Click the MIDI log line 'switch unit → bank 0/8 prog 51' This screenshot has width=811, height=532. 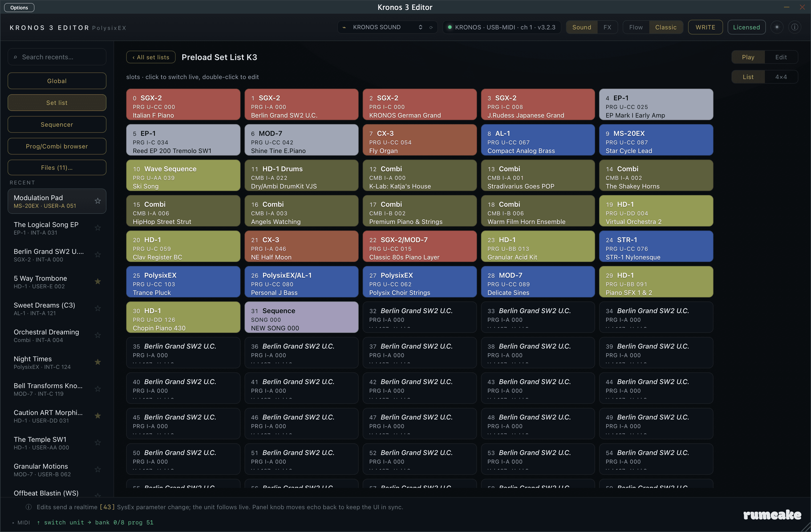[x=95, y=523]
